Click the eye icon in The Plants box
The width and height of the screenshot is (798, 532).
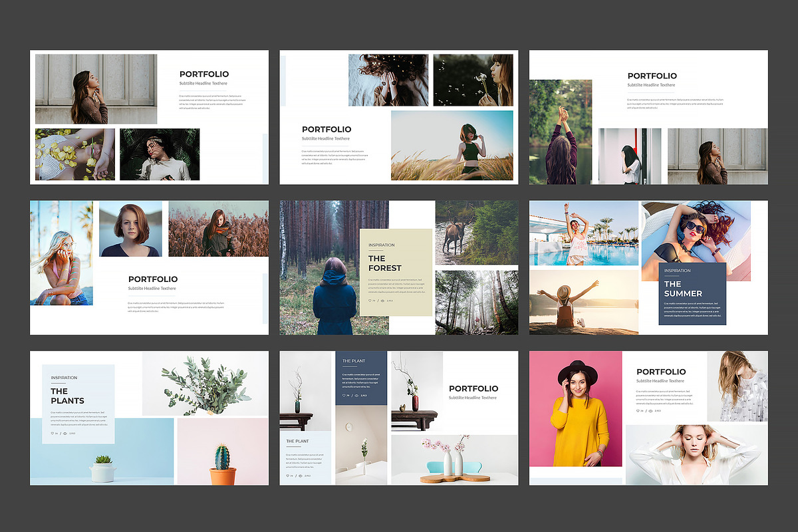point(65,433)
